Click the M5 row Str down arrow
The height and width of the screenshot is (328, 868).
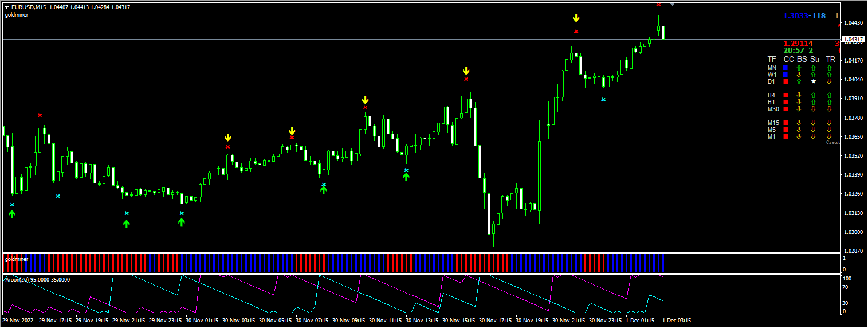click(x=814, y=130)
